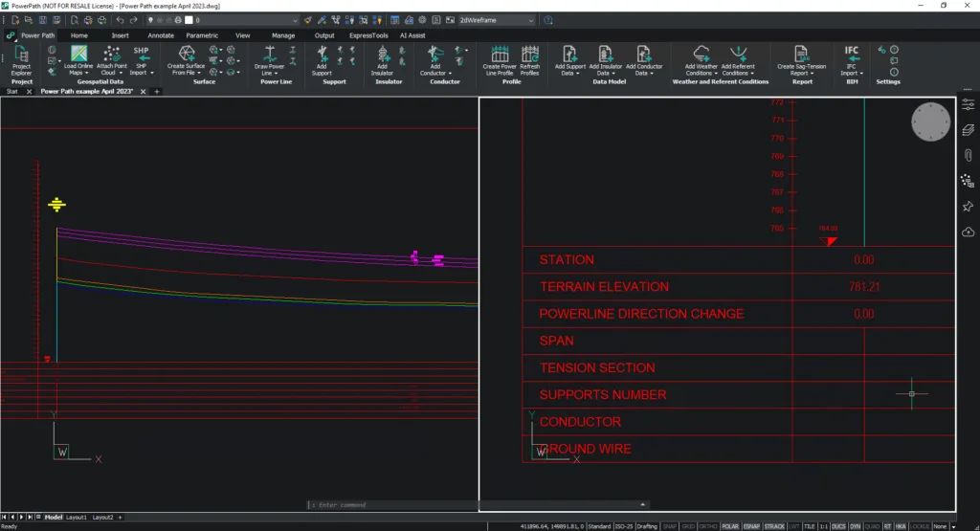
Task: Click the paperclip attachments icon in right sidebar
Action: click(x=969, y=156)
